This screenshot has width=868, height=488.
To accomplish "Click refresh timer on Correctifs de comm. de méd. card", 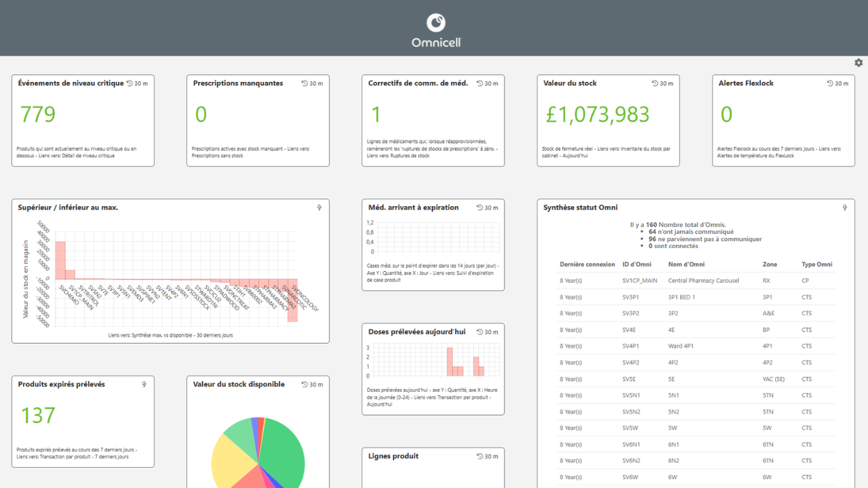I will click(x=487, y=83).
